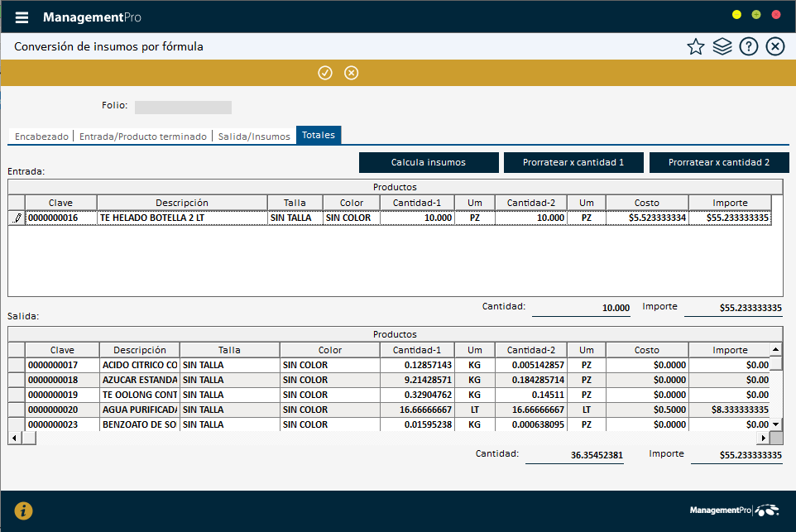Select Salida row clave 0000000020
This screenshot has height=532, width=796.
click(x=62, y=410)
